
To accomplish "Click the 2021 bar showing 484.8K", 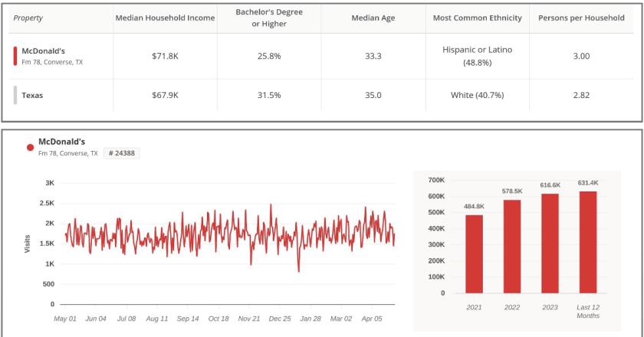I will pyautogui.click(x=474, y=254).
